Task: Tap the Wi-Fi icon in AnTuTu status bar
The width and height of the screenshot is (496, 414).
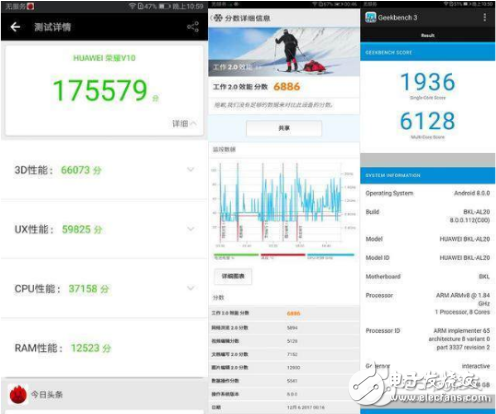Action: coord(132,6)
